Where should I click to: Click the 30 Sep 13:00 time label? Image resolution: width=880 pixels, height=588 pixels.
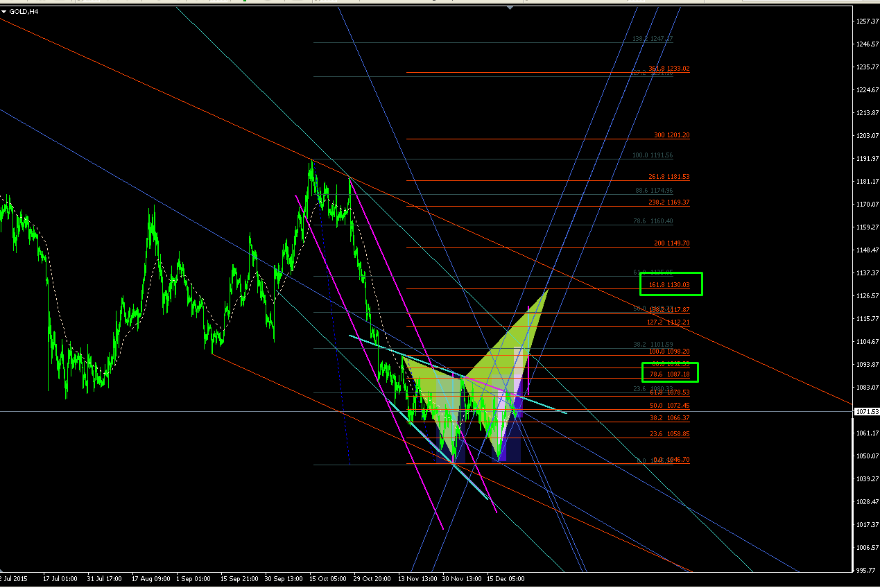(282, 578)
